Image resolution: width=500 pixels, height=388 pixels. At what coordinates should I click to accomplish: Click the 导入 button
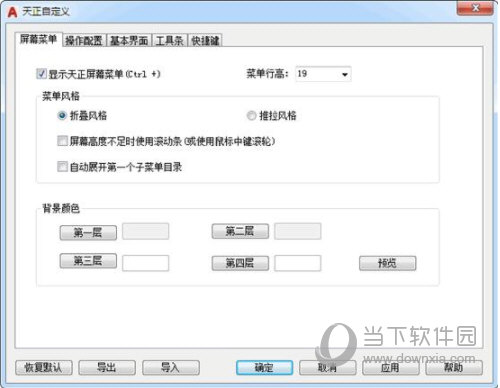171,368
